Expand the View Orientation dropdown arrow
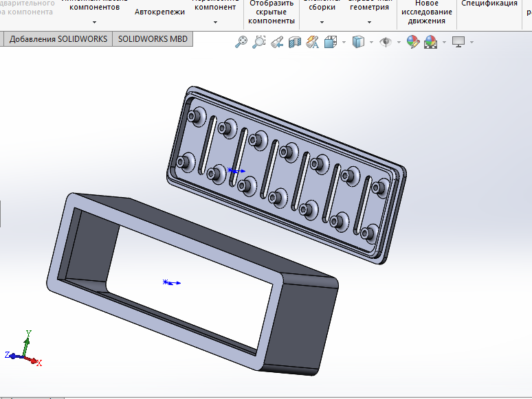 343,43
